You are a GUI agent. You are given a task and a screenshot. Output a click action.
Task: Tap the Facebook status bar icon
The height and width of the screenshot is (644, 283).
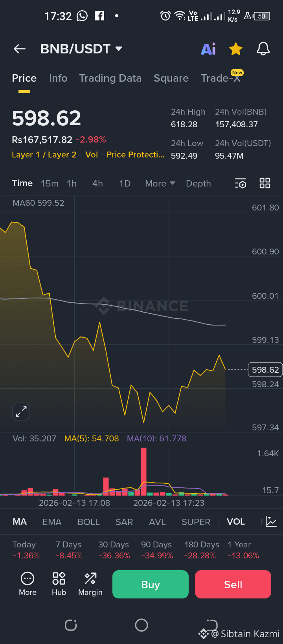coord(100,16)
